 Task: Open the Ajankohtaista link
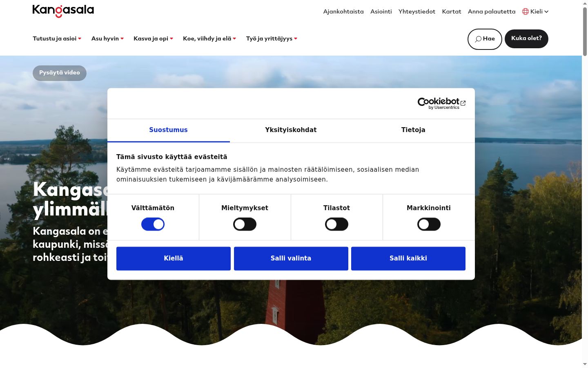point(343,11)
